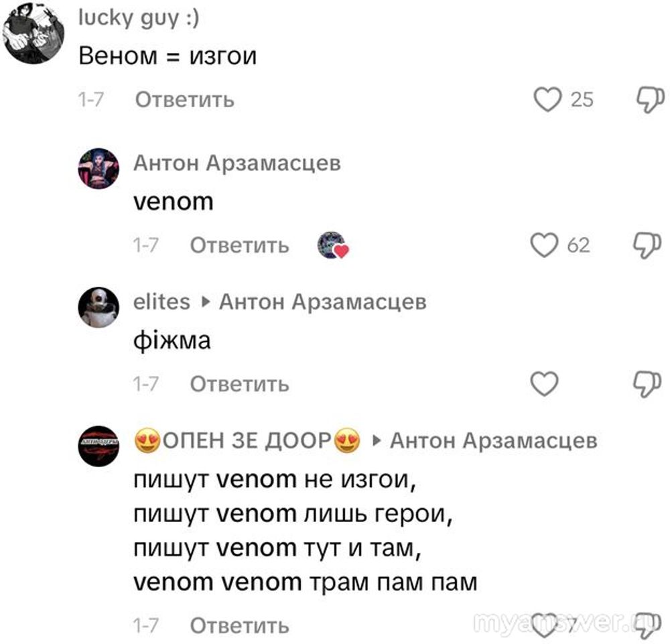Dislike the ОПЕН ЗЕ ДООР poem reply
Screen dimensions: 670x644
647,626
